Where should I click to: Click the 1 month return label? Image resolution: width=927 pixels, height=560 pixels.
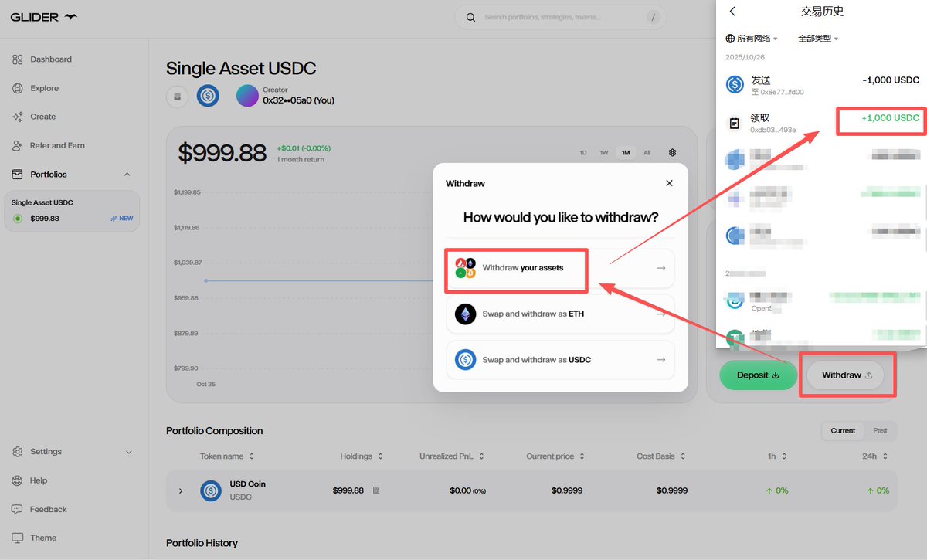coord(301,160)
